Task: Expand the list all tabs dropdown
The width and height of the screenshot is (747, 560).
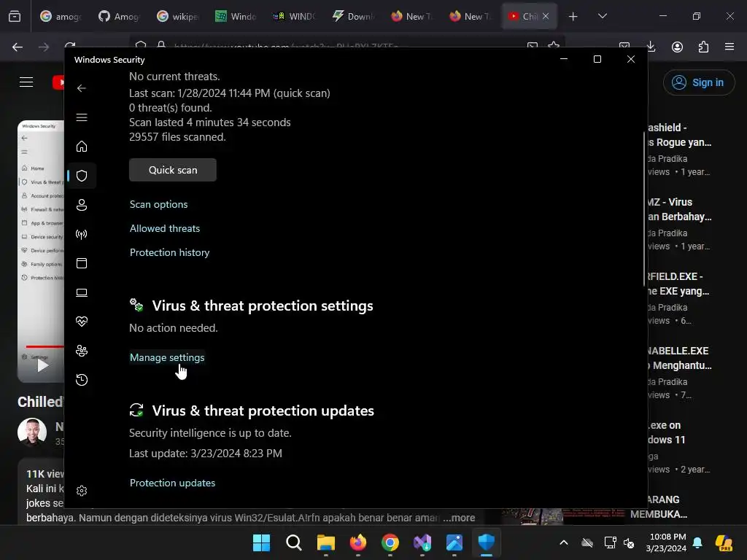Action: click(x=602, y=16)
